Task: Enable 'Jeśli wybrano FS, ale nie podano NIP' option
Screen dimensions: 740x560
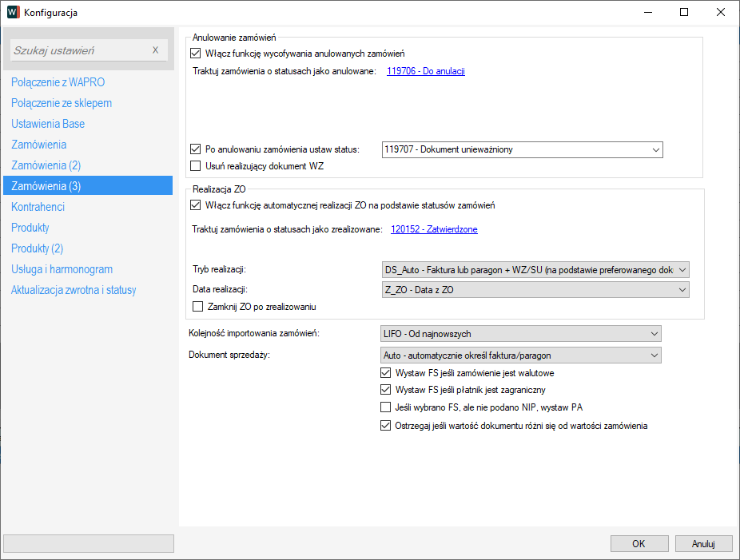Action: pos(386,408)
